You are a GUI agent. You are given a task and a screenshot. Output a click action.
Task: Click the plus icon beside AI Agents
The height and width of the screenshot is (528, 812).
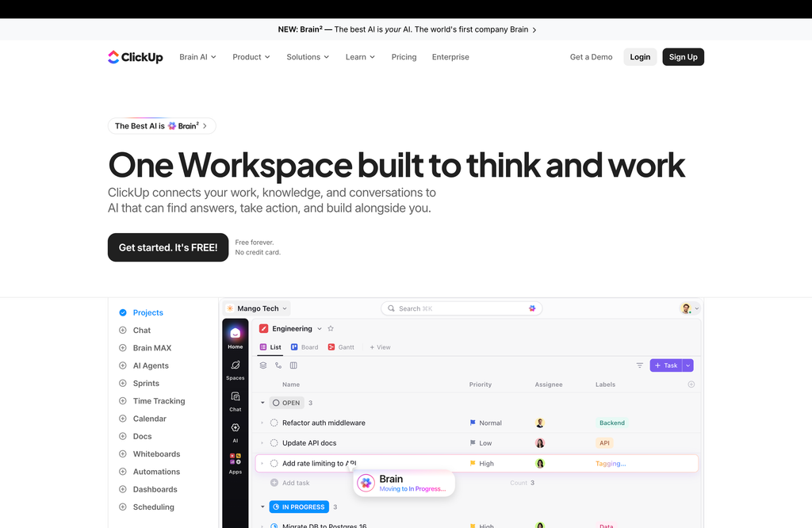[123, 365]
